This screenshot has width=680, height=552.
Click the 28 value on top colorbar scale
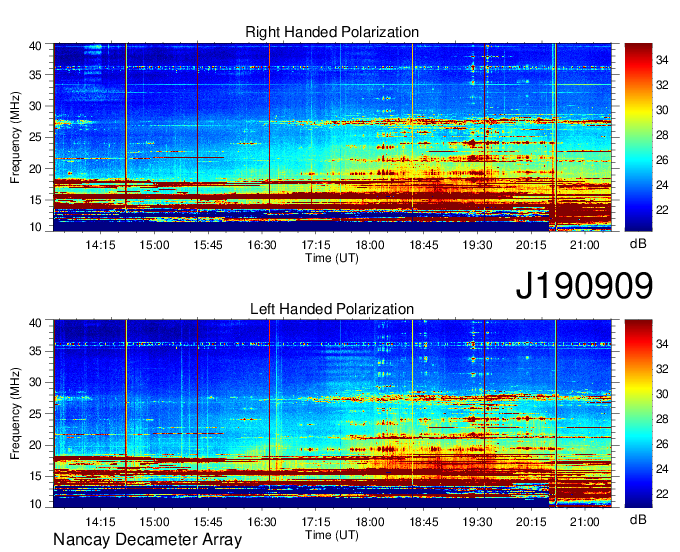point(662,135)
